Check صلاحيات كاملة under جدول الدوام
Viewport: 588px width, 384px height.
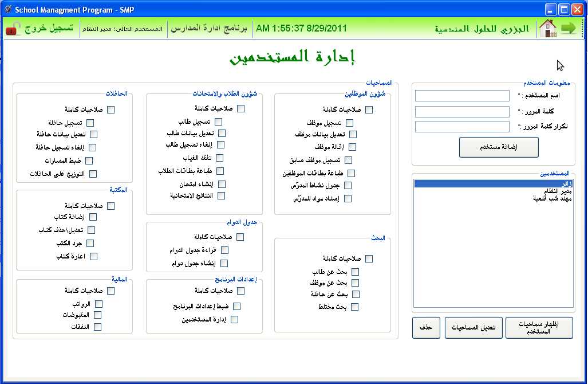(240, 237)
